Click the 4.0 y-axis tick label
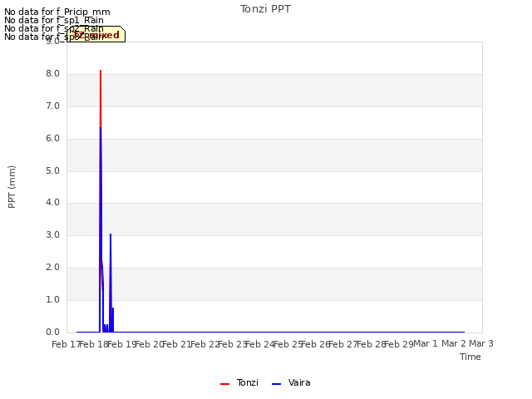Screen dimensions: 532x399 tap(52, 203)
